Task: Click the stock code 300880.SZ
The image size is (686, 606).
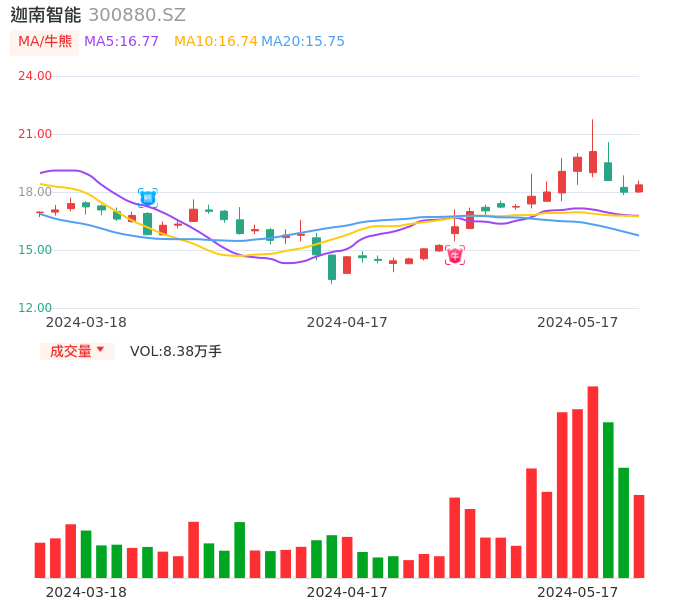Action: pos(137,15)
